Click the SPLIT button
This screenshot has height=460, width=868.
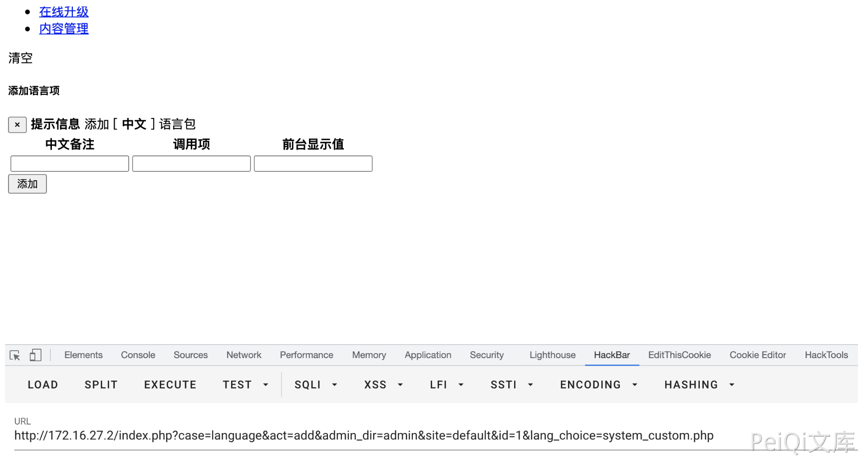coord(101,385)
